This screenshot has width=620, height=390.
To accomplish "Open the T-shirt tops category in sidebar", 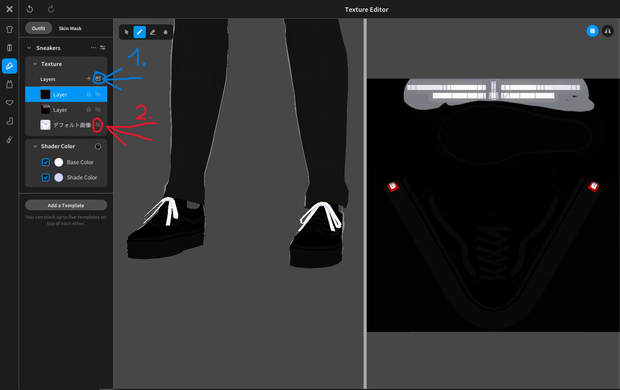I will coord(9,29).
